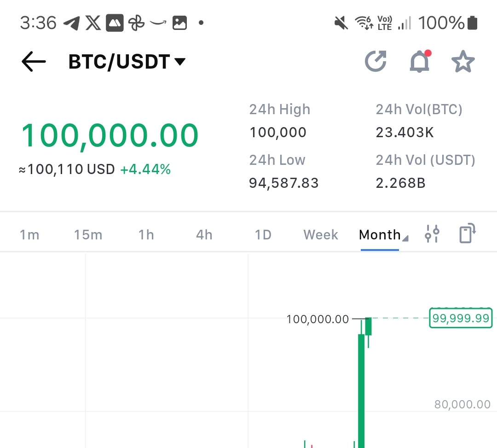Refresh the market data
This screenshot has height=448, width=497.
click(376, 61)
